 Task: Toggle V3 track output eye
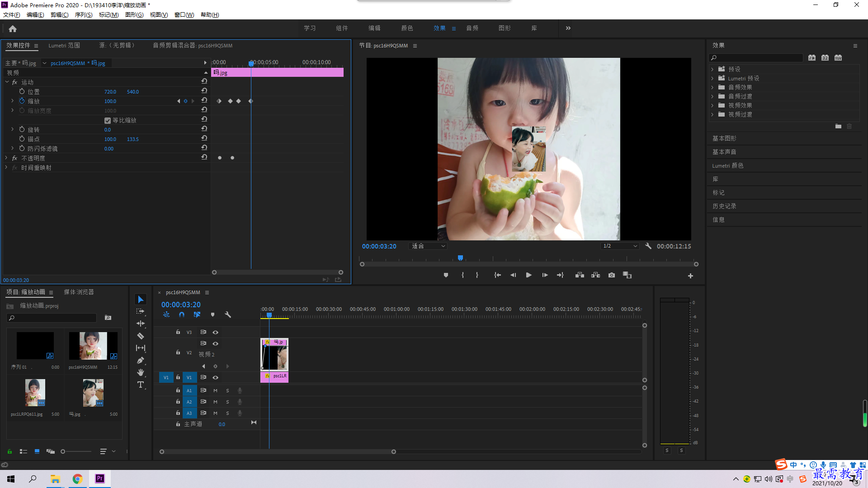(216, 332)
